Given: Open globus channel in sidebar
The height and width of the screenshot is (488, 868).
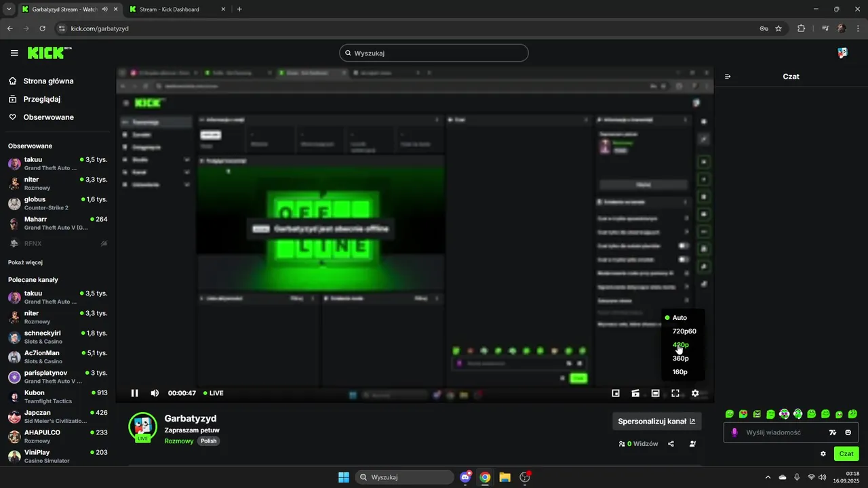Looking at the screenshot, I should (x=58, y=203).
